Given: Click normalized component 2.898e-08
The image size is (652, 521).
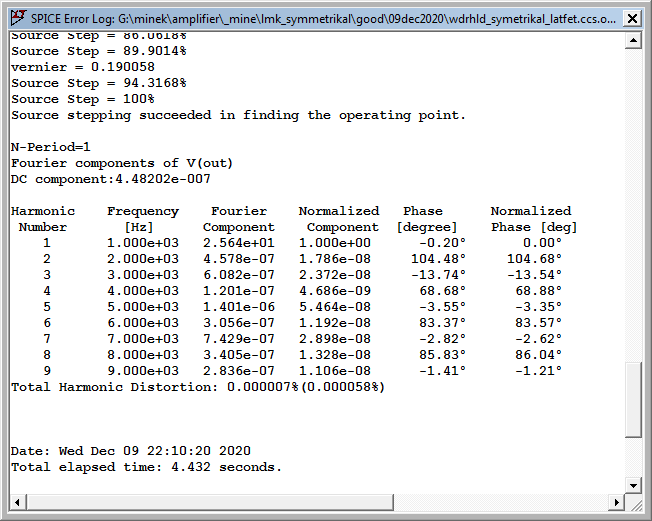Looking at the screenshot, I should click(x=335, y=339).
